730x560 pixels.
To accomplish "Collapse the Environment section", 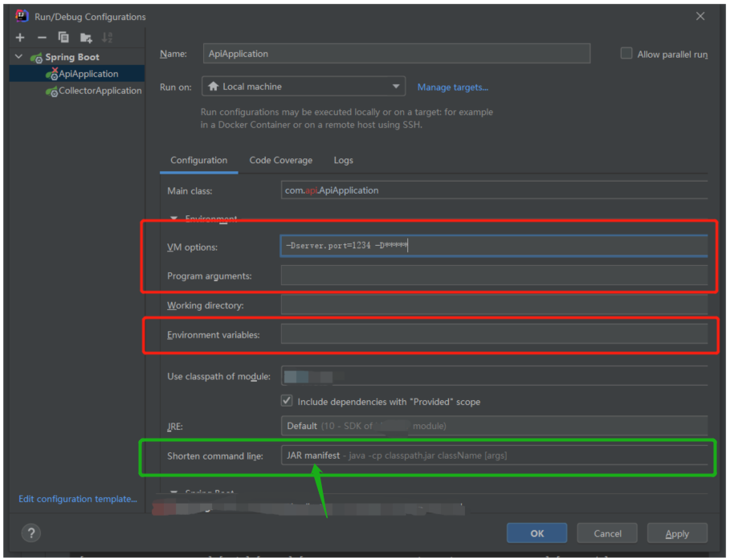I will [174, 218].
